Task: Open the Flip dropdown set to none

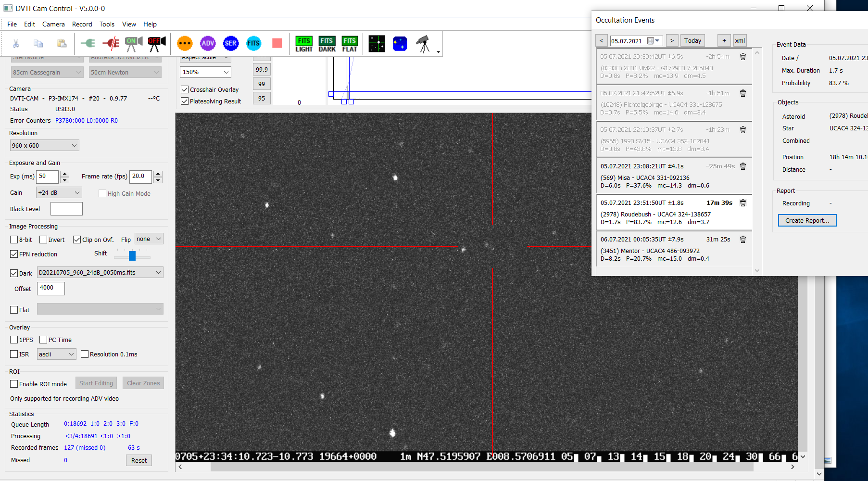Action: coord(149,239)
